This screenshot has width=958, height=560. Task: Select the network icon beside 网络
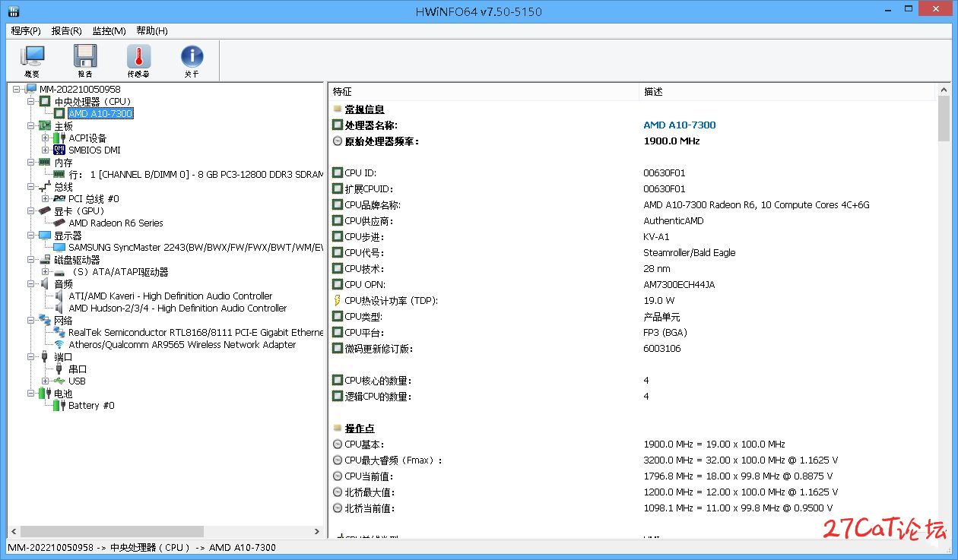coord(46,320)
